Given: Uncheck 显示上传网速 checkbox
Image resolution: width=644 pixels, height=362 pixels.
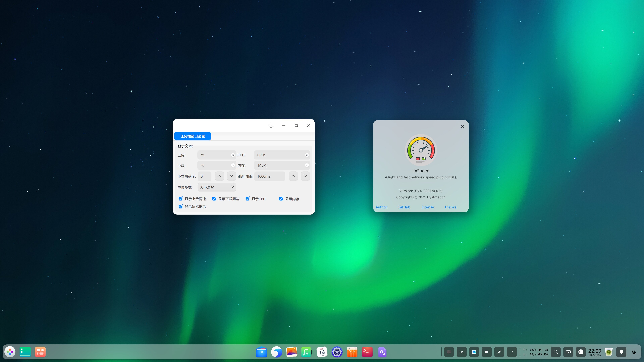Looking at the screenshot, I should [180, 199].
